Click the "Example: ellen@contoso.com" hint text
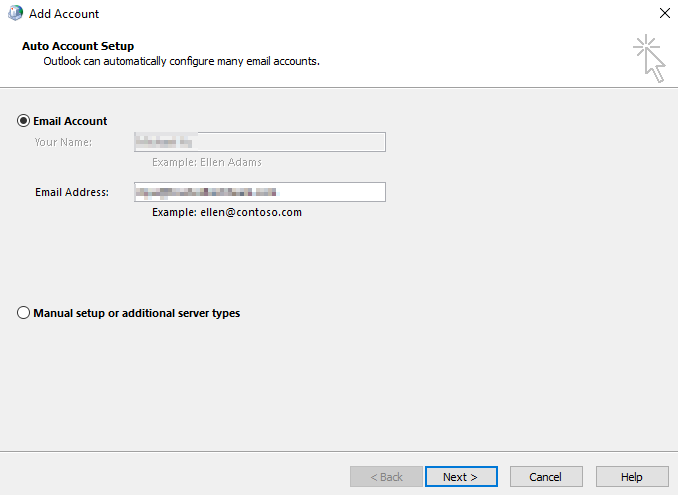The width and height of the screenshot is (678, 495). (x=226, y=212)
